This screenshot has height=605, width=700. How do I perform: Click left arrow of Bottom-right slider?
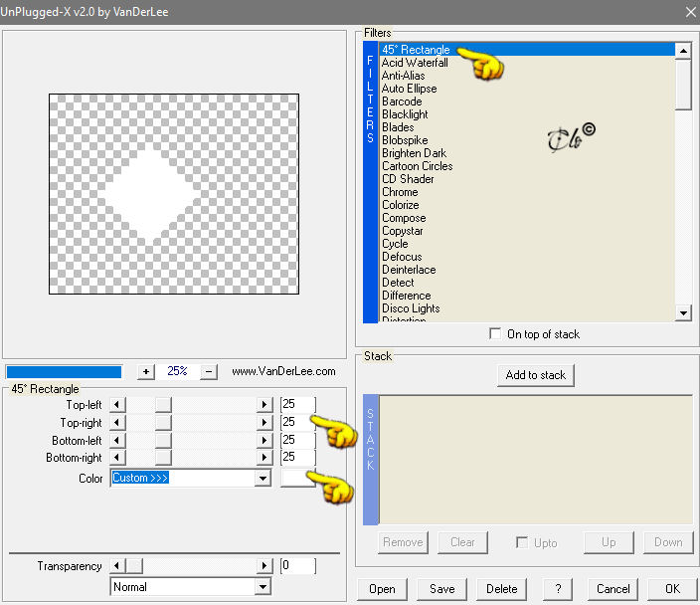pos(117,458)
